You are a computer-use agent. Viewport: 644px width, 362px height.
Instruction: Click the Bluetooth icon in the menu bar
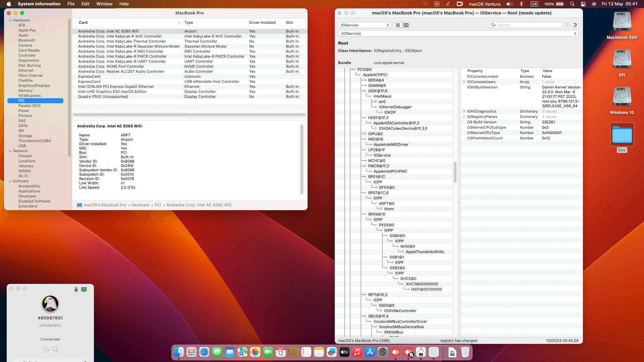pos(521,4)
